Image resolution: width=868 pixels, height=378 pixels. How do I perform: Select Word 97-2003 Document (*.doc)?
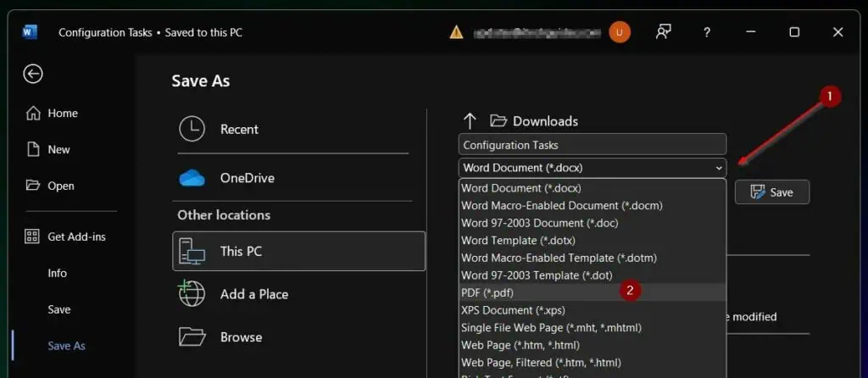tap(593, 223)
